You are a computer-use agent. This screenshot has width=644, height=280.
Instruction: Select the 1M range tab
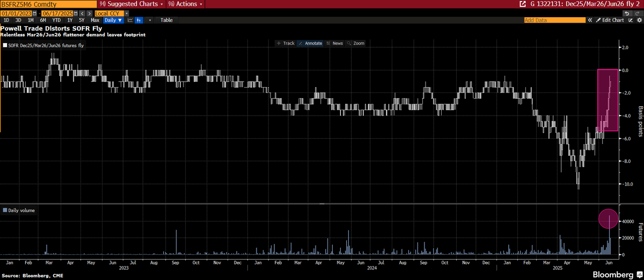click(31, 20)
